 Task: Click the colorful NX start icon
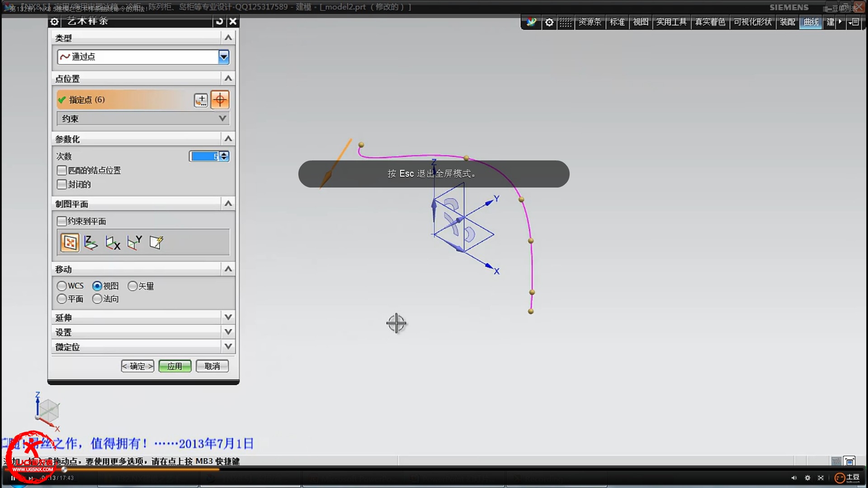531,22
